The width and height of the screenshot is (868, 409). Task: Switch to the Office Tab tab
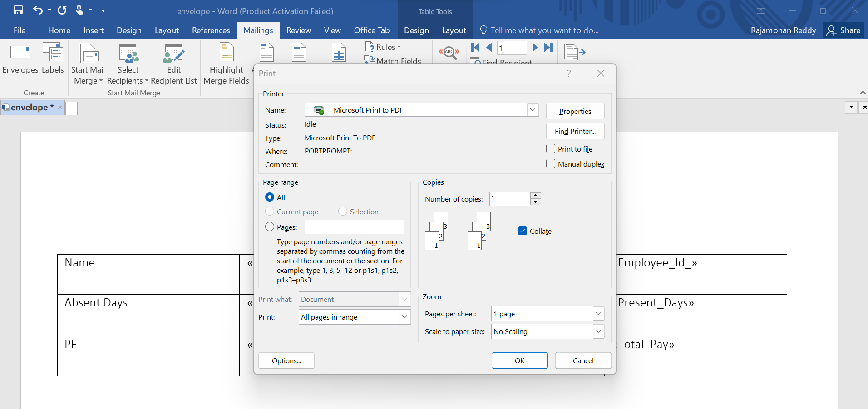(x=372, y=30)
